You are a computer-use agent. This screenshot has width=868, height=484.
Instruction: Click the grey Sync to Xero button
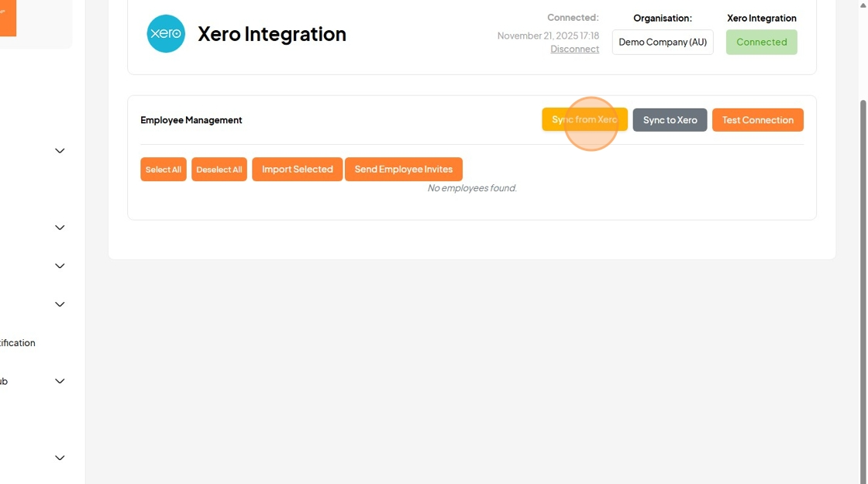click(x=670, y=120)
